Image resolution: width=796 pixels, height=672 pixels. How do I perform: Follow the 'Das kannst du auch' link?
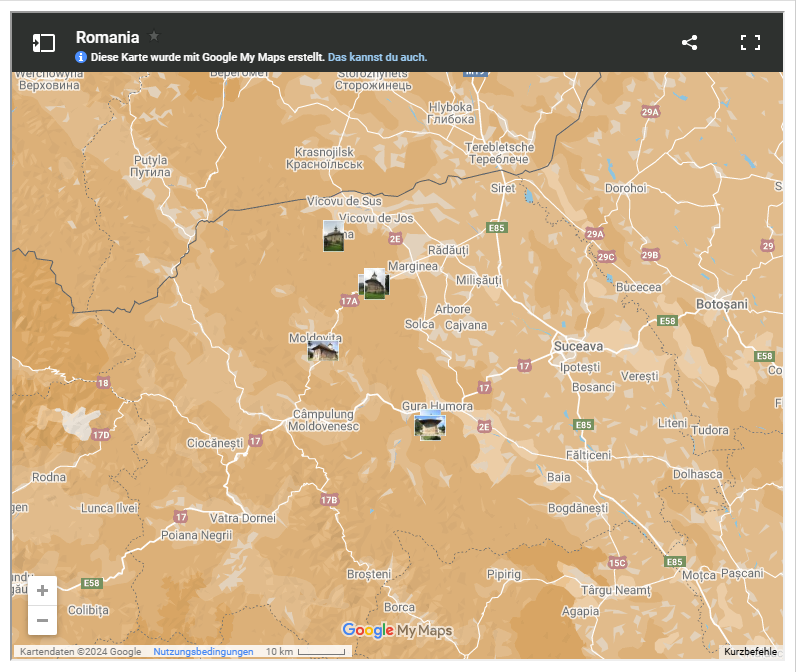coord(377,58)
